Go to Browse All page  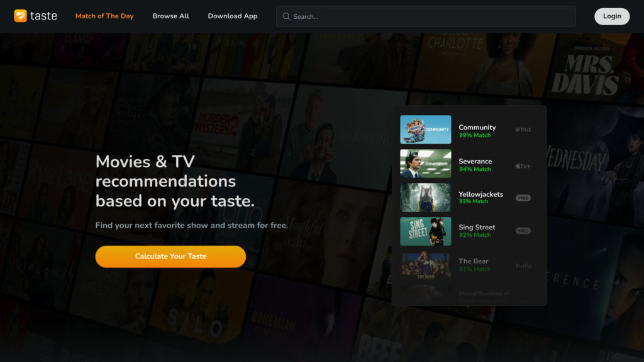point(170,16)
